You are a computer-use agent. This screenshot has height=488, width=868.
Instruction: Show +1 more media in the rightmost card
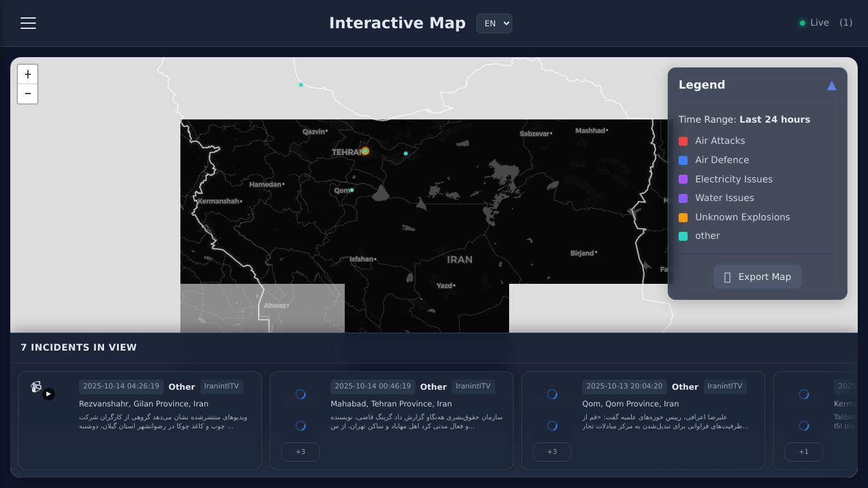tap(804, 452)
